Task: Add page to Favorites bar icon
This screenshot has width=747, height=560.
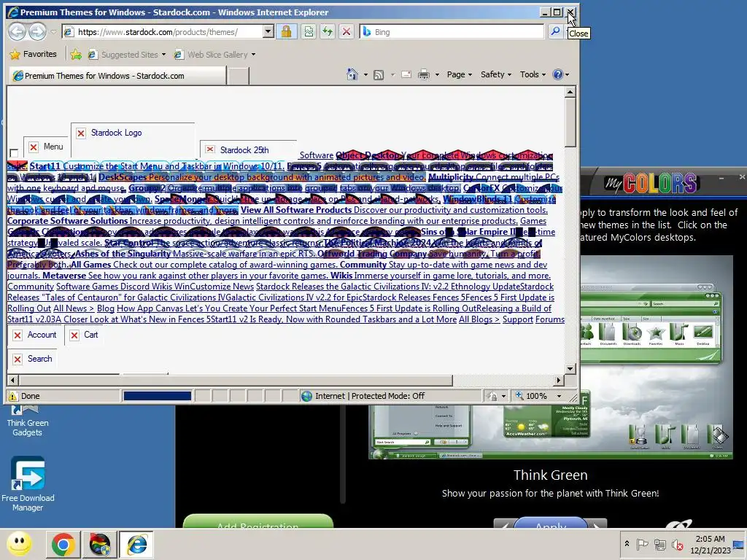Action: pos(76,54)
